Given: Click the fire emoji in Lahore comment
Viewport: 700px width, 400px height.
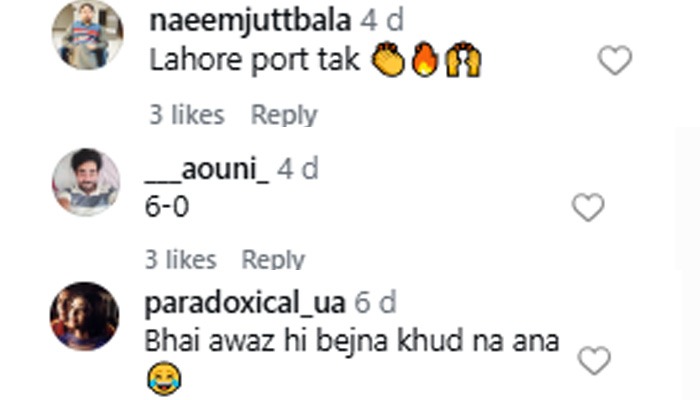Looking at the screenshot, I should (425, 59).
